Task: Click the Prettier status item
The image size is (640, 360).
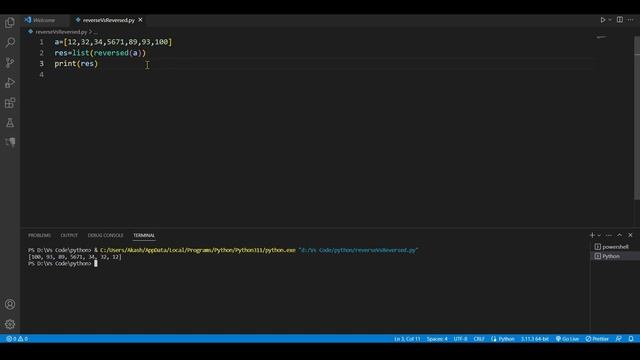Action: [x=597, y=339]
